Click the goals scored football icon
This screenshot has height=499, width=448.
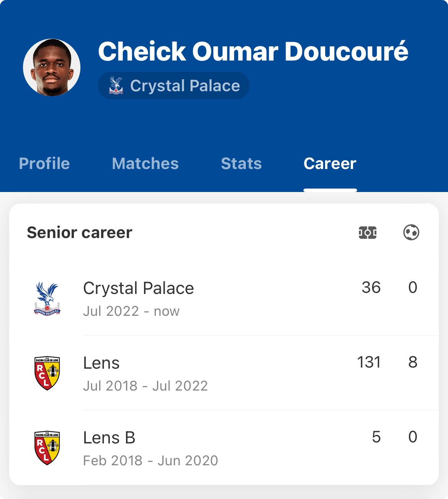411,233
